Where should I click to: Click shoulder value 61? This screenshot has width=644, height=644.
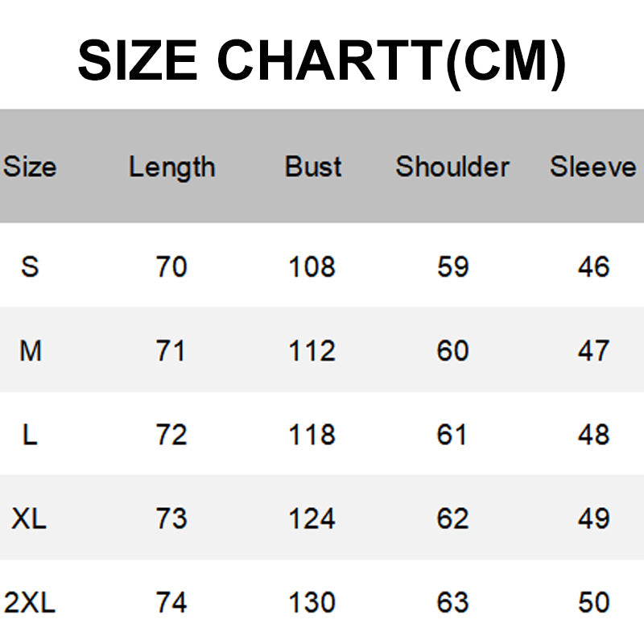click(x=452, y=435)
